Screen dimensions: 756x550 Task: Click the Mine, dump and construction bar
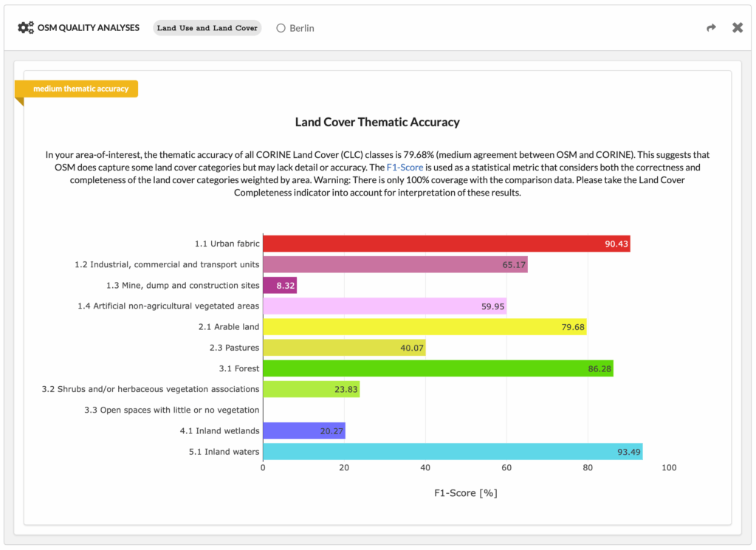point(280,285)
